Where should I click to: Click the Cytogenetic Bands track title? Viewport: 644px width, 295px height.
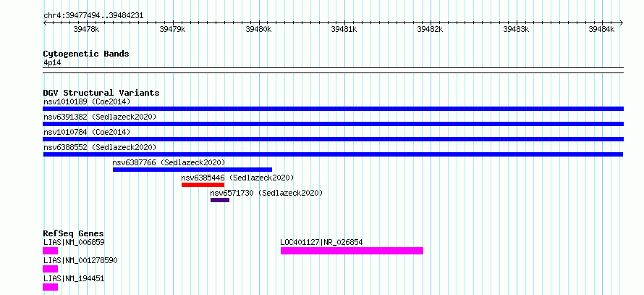pos(86,54)
